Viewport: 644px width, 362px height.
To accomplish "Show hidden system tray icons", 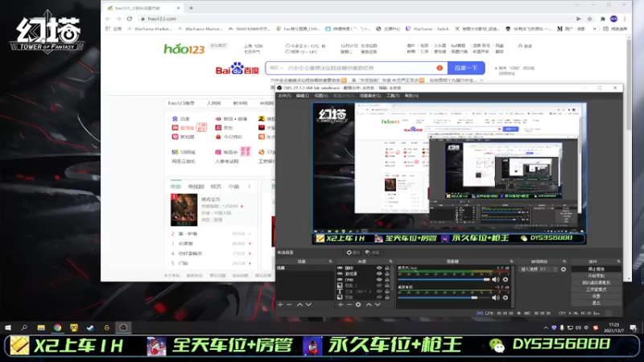I will [546, 327].
